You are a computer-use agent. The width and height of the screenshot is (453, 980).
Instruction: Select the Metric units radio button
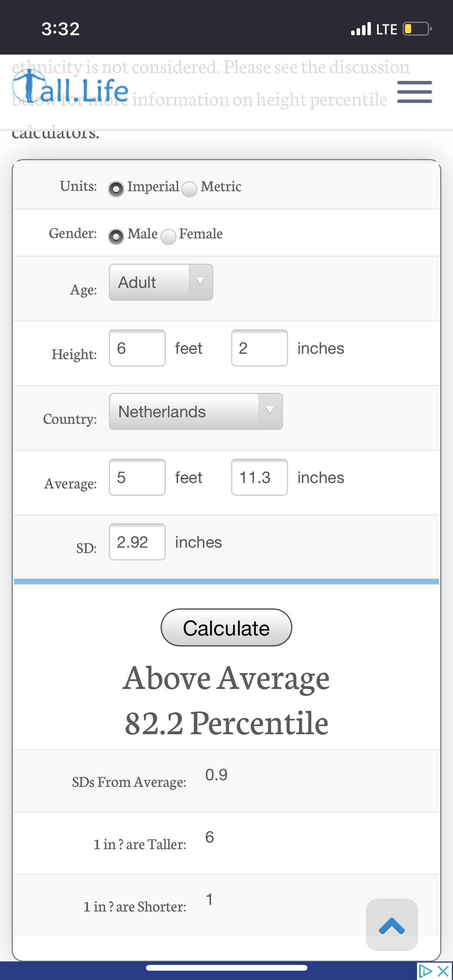pyautogui.click(x=189, y=189)
